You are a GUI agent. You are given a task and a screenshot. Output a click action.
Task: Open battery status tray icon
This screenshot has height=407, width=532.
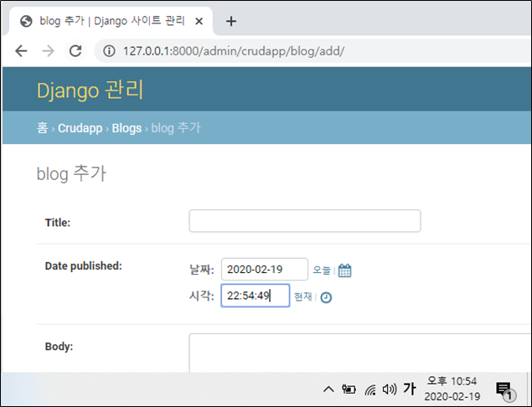pos(349,389)
